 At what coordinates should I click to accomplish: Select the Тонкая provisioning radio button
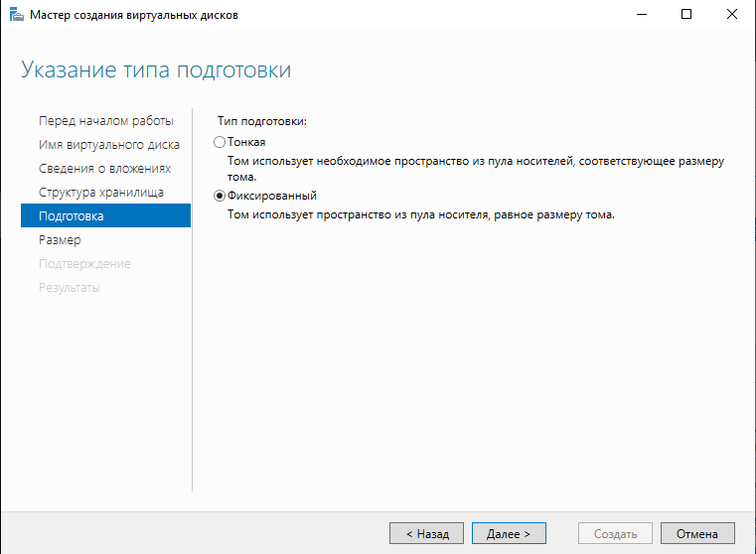tap(221, 142)
